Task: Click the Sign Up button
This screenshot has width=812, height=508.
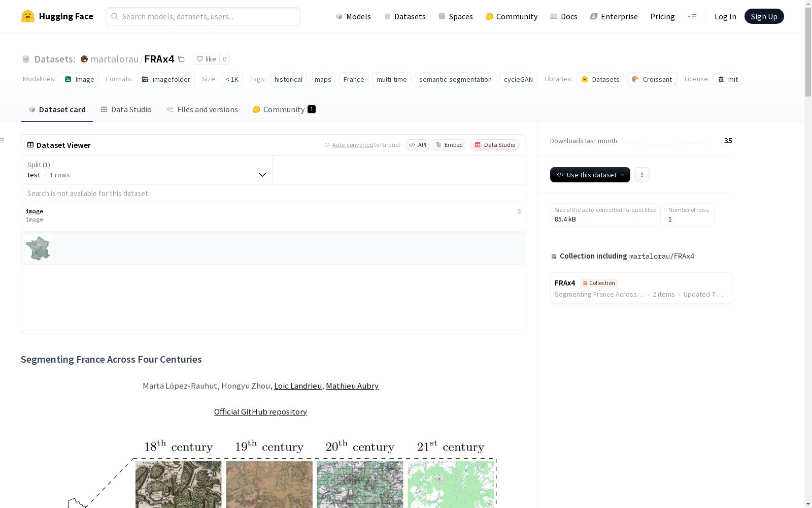Action: [764, 16]
